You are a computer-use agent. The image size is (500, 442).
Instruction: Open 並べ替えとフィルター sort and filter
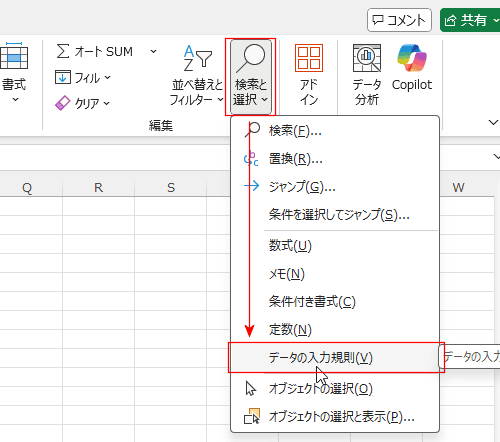pyautogui.click(x=197, y=75)
